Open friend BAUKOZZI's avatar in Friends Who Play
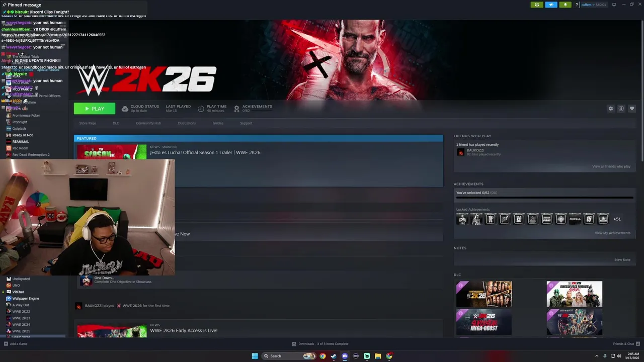644x362 pixels. 460,152
